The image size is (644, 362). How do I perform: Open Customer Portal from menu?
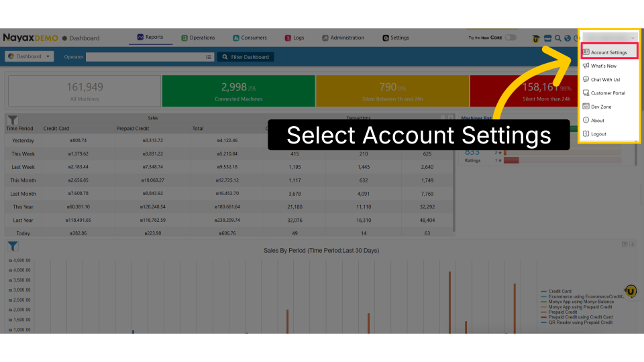pyautogui.click(x=608, y=93)
